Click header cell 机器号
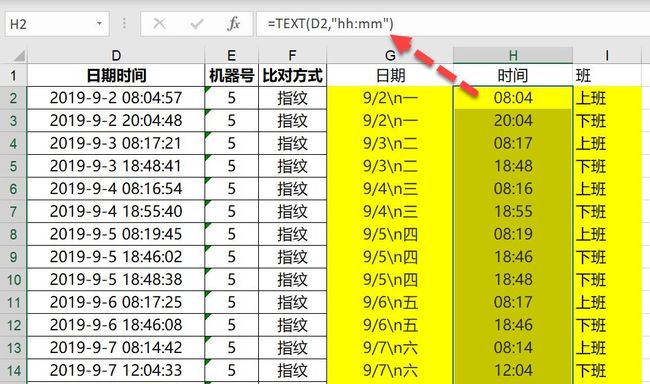The width and height of the screenshot is (650, 384). coord(231,75)
